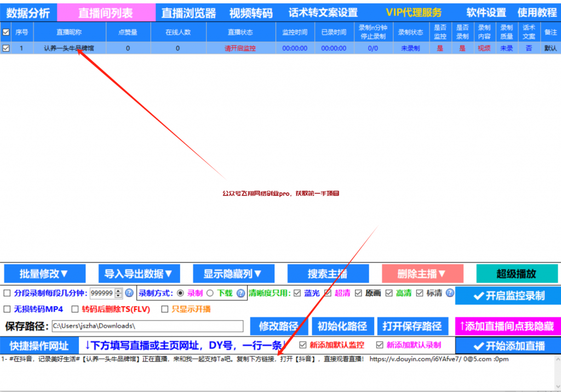This screenshot has height=392, width=561.
Task: Click help icon after 标清 checkbox
Action: (x=450, y=293)
